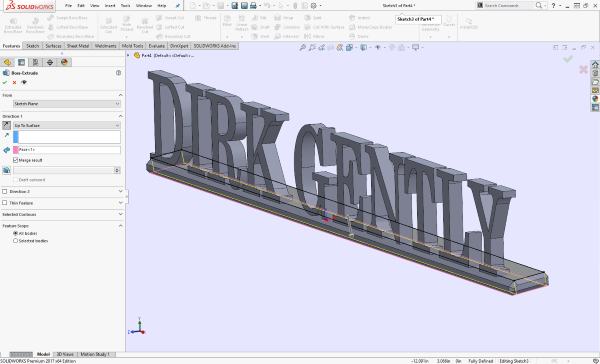Accept Boss-Extrude with green checkmark
The width and height of the screenshot is (600, 364).
[x=5, y=82]
